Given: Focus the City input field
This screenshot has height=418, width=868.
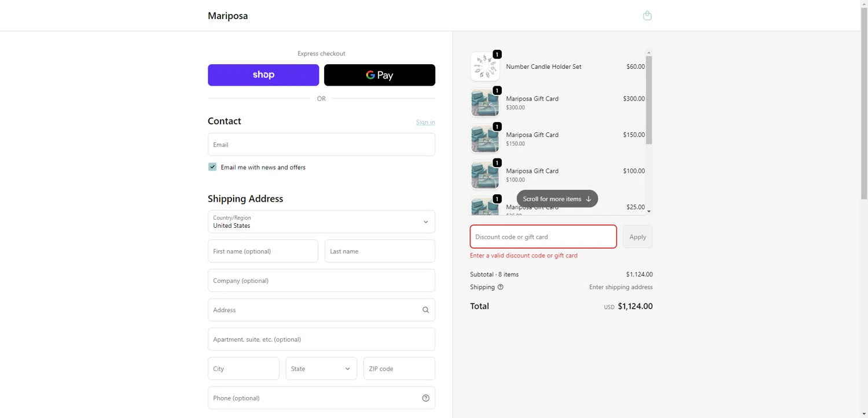Looking at the screenshot, I should [244, 368].
